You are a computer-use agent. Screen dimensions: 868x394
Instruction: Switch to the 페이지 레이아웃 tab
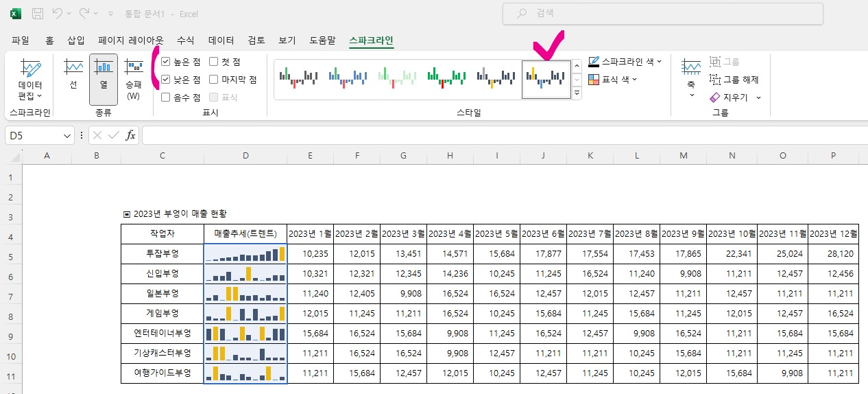[x=131, y=40]
